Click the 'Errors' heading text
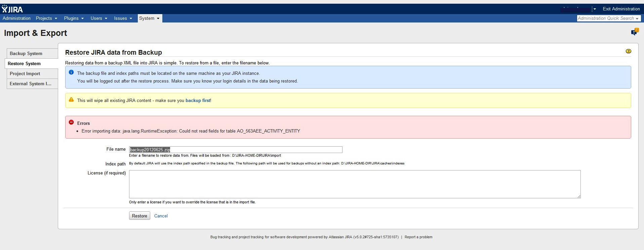 coord(83,123)
